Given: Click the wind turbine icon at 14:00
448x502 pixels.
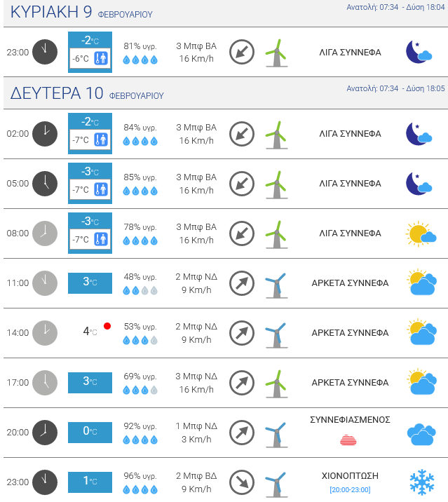Looking at the screenshot, I should (276, 333).
